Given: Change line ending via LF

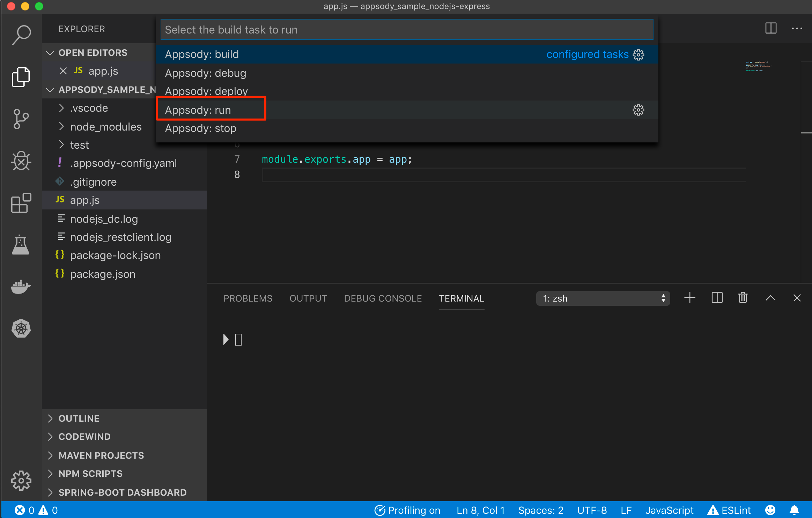Looking at the screenshot, I should click(626, 510).
